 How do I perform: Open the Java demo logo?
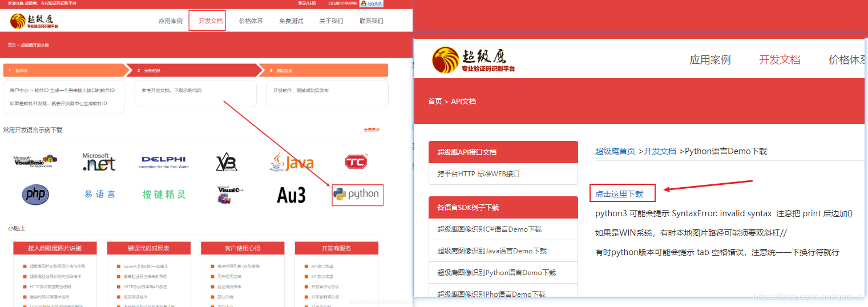(x=292, y=162)
